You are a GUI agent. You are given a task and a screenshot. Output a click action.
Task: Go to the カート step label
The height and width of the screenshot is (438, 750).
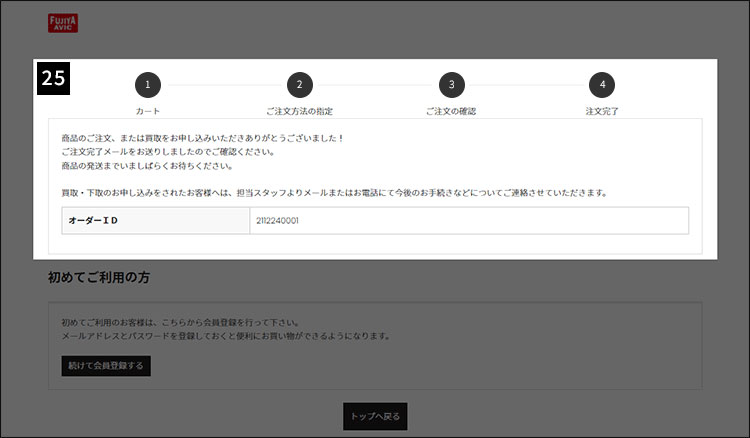tap(148, 111)
